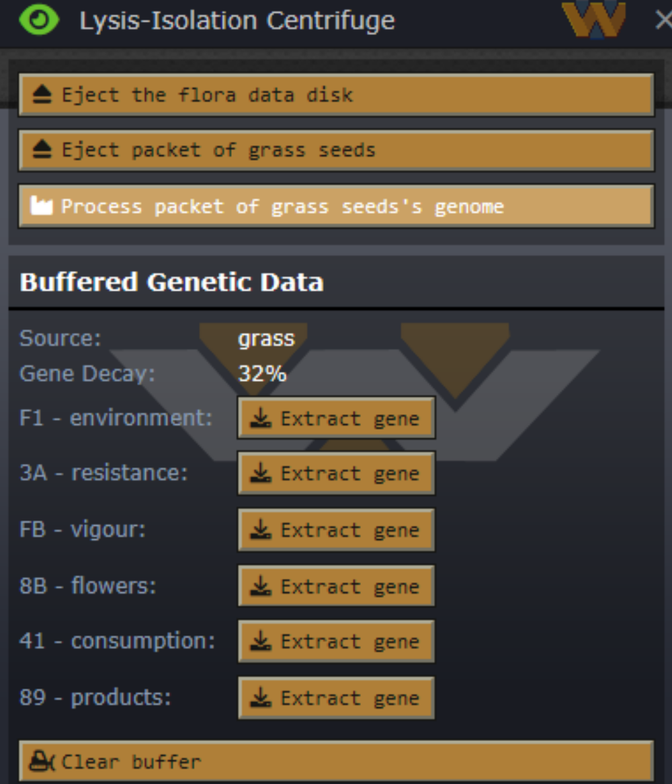Process packet of grass seeds's genome
This screenshot has width=672, height=784.
pyautogui.click(x=336, y=206)
